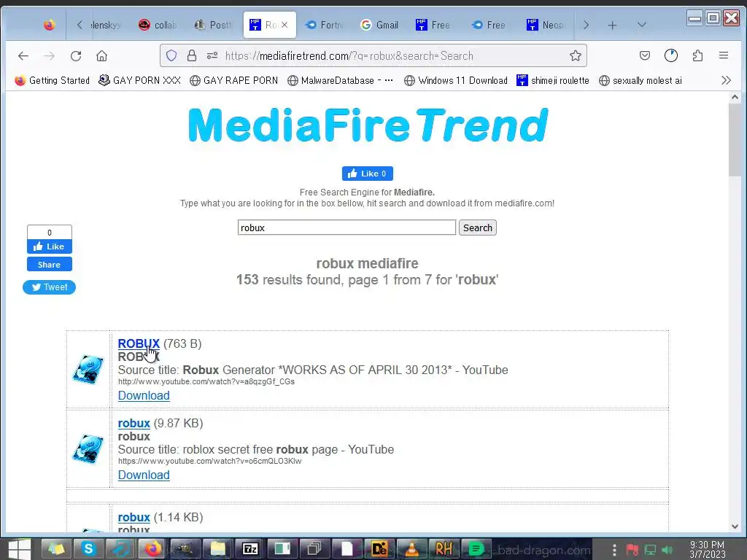The width and height of the screenshot is (747, 560).
Task: Click the disk icon beside ROBUX 763 B result
Action: pyautogui.click(x=88, y=370)
